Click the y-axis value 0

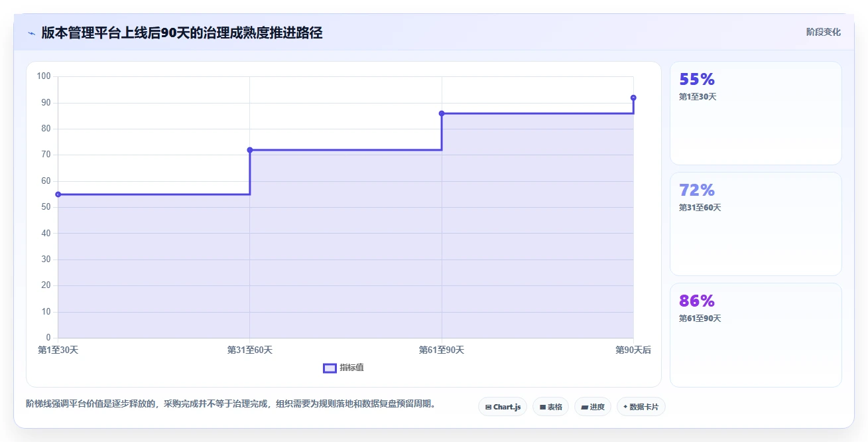pos(48,338)
